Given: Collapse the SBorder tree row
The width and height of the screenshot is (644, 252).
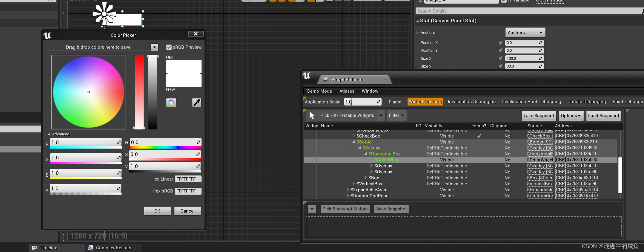Looking at the screenshot, I should point(354,142).
